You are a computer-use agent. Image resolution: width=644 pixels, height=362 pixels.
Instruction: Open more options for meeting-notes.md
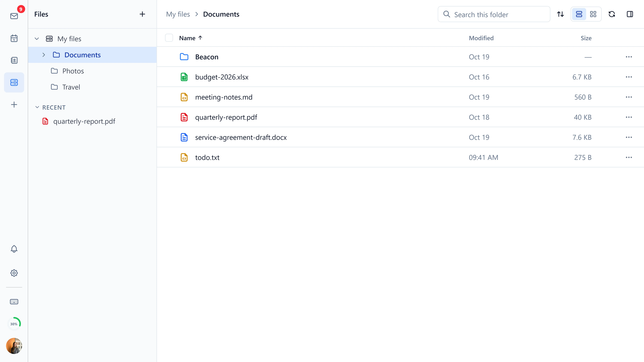coord(629,97)
